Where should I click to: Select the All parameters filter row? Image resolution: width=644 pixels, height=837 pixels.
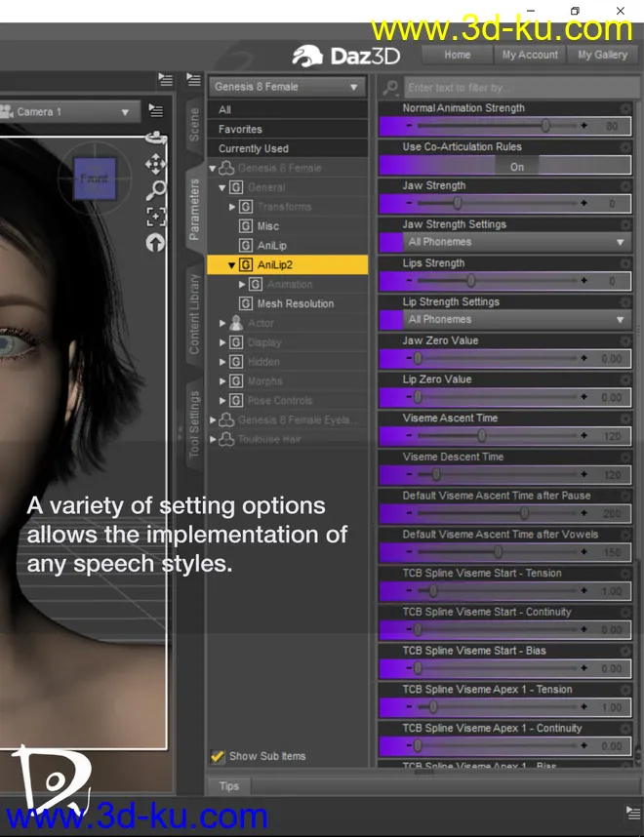288,109
